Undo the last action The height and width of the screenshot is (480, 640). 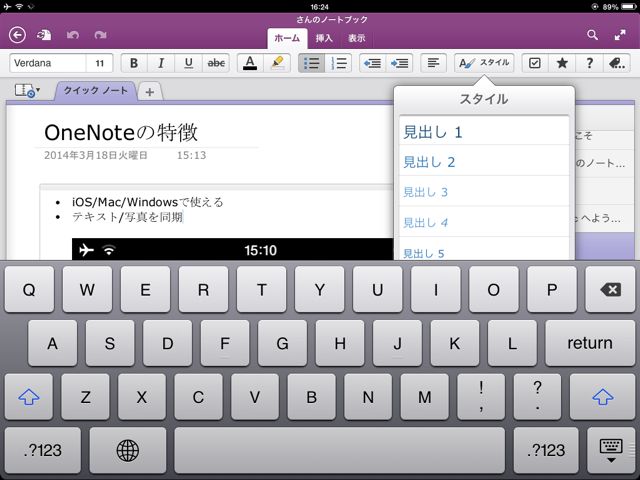(73, 35)
